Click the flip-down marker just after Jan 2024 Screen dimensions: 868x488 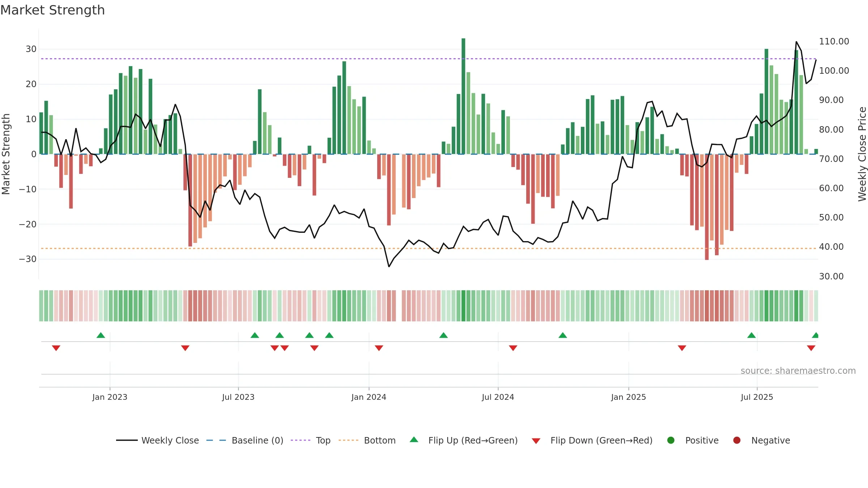[x=379, y=348]
